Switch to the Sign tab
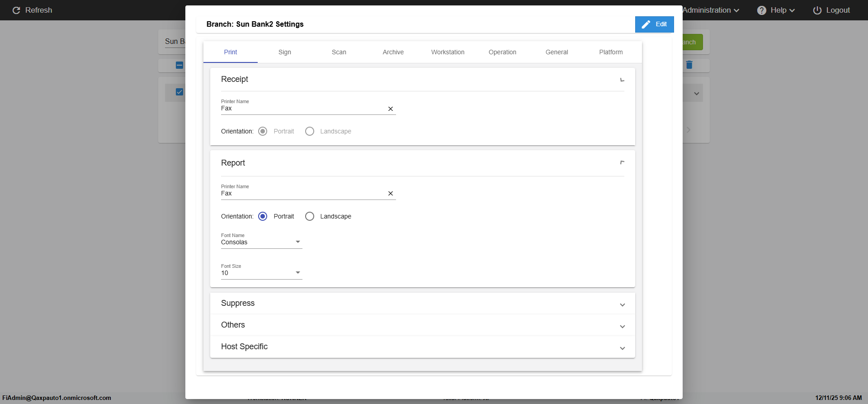This screenshot has height=404, width=868. [x=285, y=52]
